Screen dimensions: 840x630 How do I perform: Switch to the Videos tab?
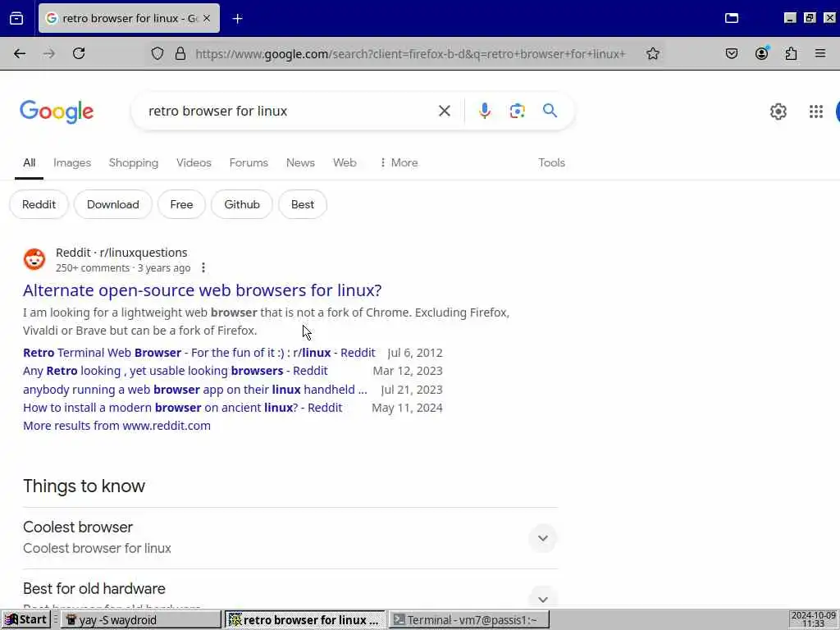point(194,163)
